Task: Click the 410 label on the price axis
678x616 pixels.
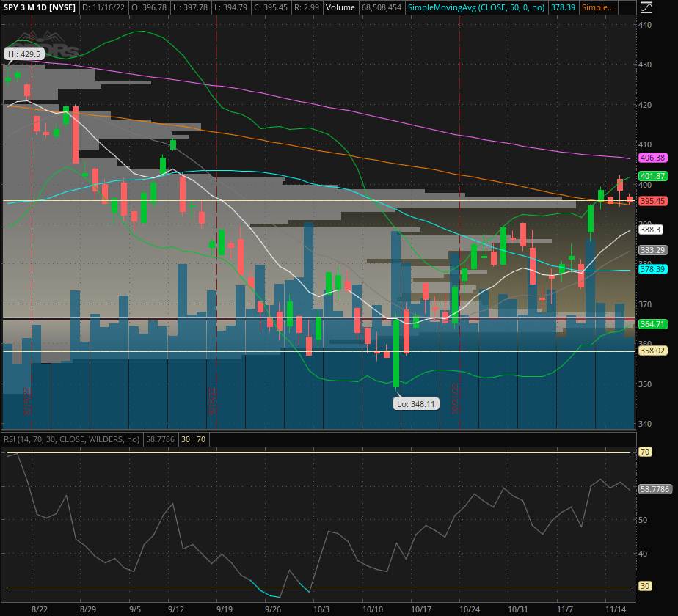Action: 645,144
